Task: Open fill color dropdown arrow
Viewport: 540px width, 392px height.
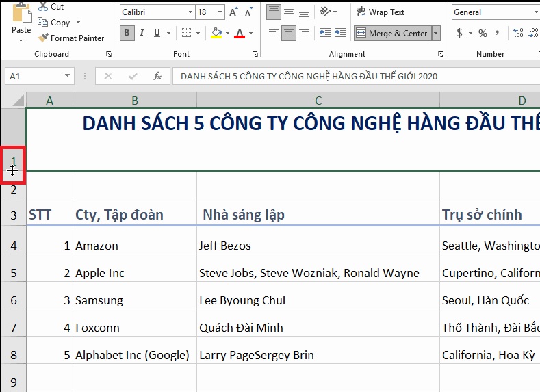Action: pyautogui.click(x=228, y=33)
